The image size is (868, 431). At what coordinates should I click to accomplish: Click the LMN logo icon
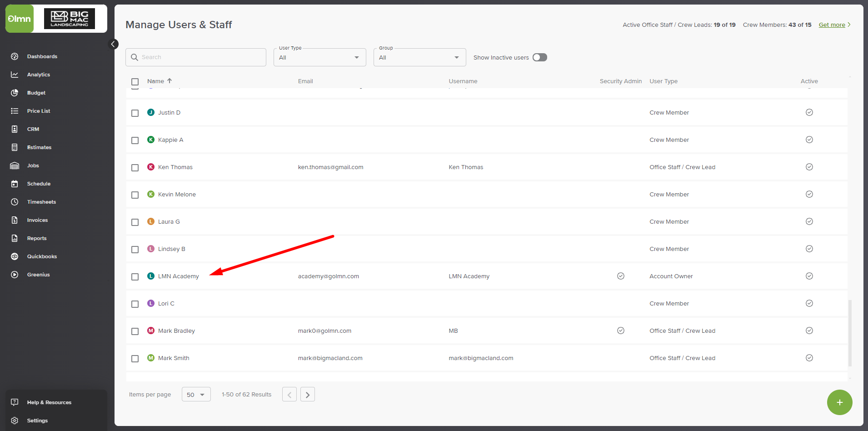(20, 19)
